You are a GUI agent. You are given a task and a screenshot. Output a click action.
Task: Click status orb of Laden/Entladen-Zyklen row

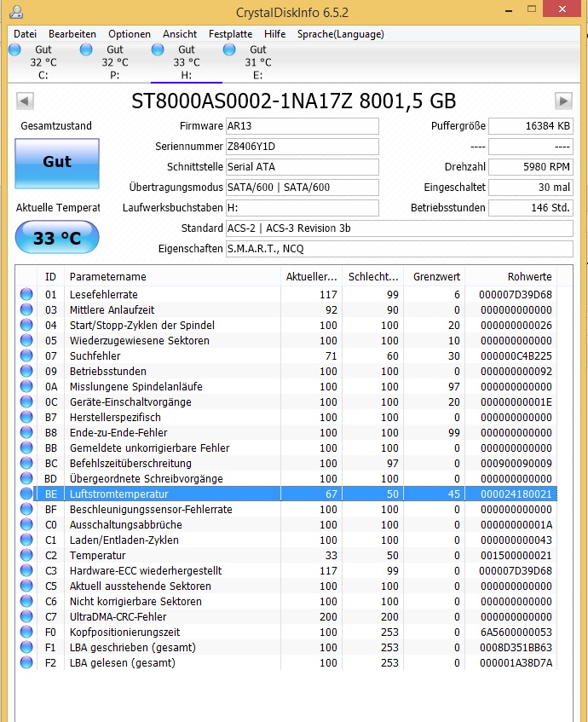(x=26, y=540)
